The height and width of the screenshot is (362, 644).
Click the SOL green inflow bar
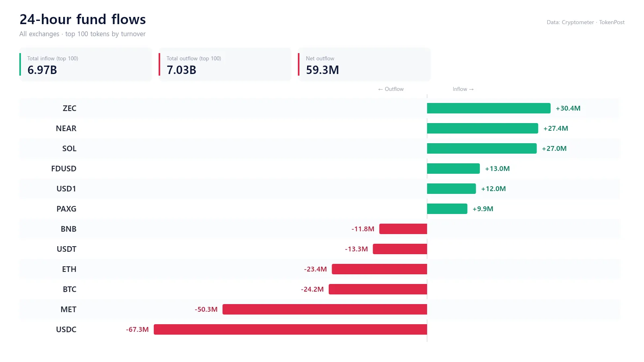(482, 148)
